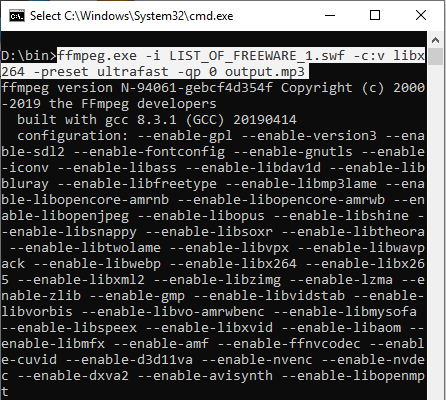Click the --enable-libvidstab flag
Viewport: 446px width, 400px height.
coord(269,296)
